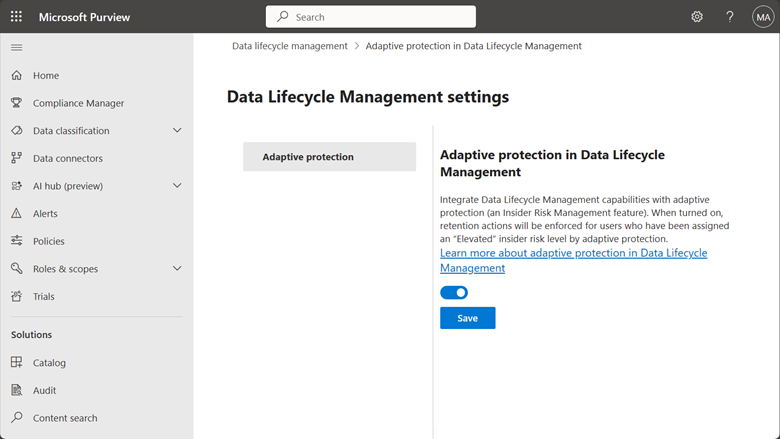Expand the Data classification chevron

(177, 130)
